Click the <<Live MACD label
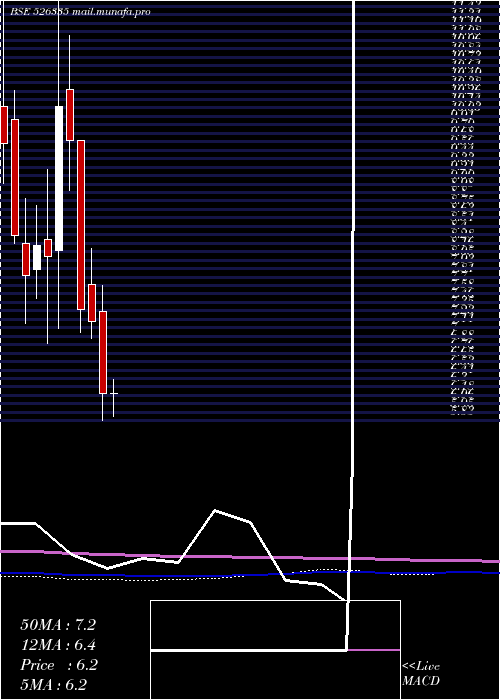Viewport: 500px width, 700px height. pos(421,674)
